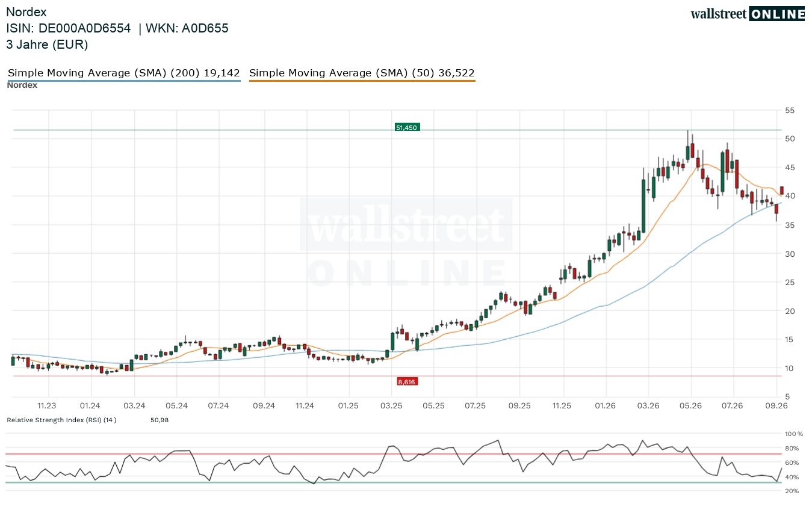The width and height of the screenshot is (812, 507).
Task: Click the 07.26 date label on the x-axis
Action: [x=732, y=406]
